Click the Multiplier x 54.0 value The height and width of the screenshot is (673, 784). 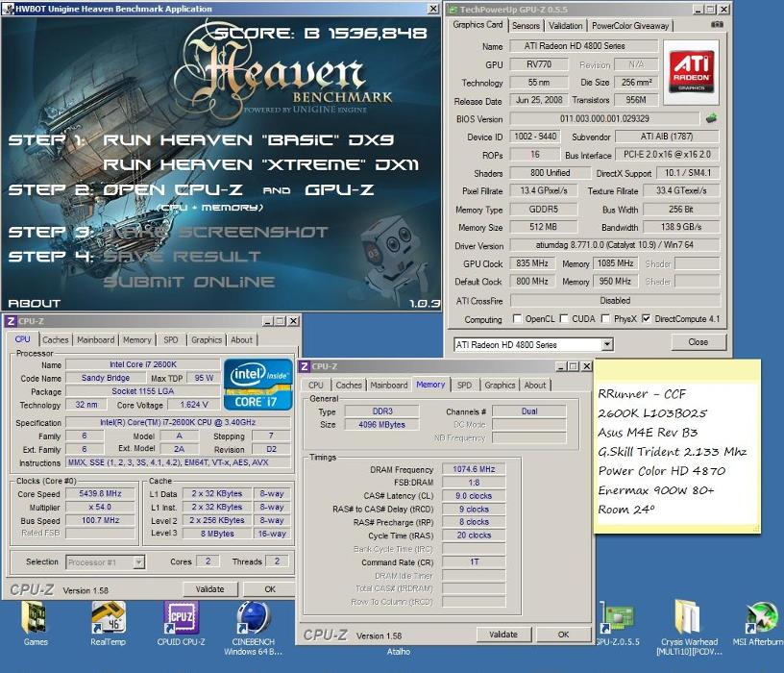[101, 507]
